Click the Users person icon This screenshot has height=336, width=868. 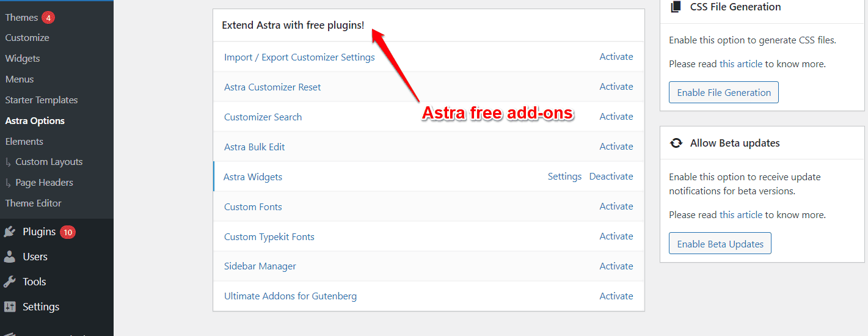click(x=10, y=257)
